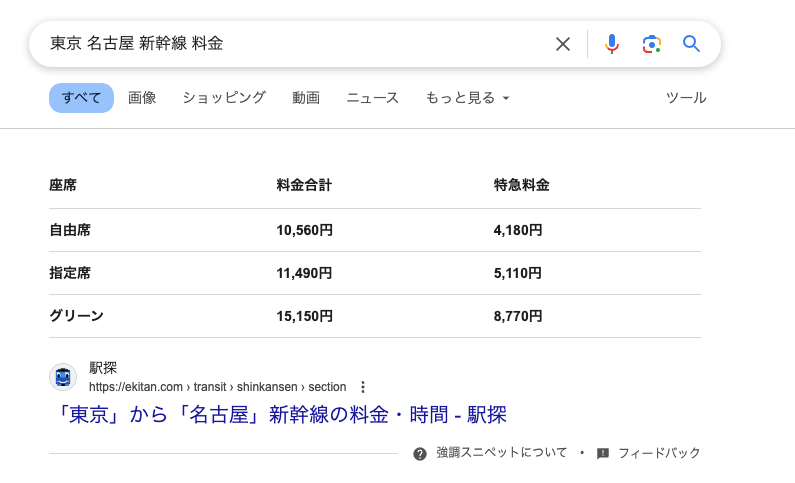Open the ニュース tab
The width and height of the screenshot is (795, 483).
tap(373, 98)
